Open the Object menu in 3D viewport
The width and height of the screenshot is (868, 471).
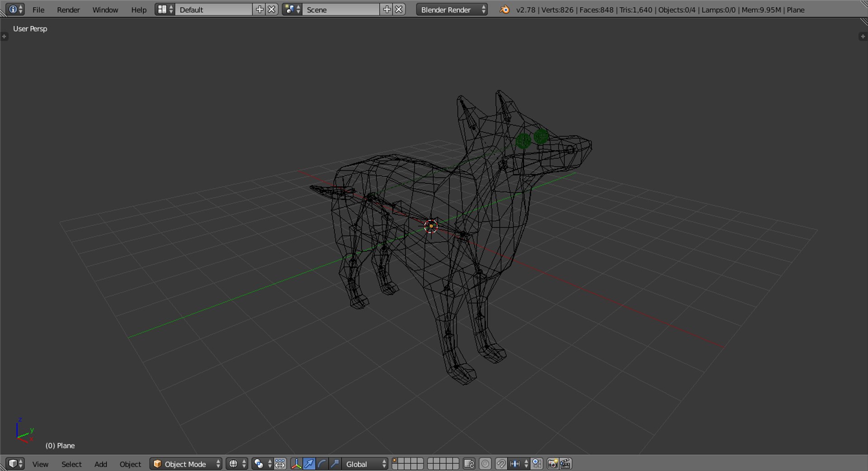(x=130, y=464)
